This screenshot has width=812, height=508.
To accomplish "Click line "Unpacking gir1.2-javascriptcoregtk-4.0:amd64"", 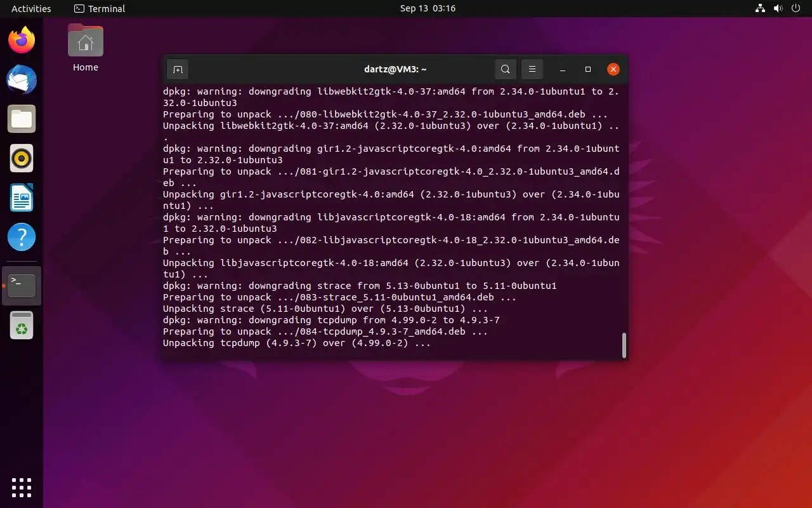I will tap(391, 200).
